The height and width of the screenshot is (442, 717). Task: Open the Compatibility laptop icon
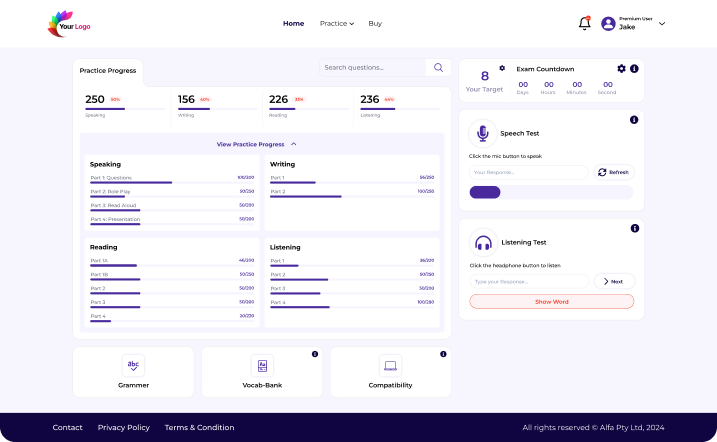tap(390, 366)
